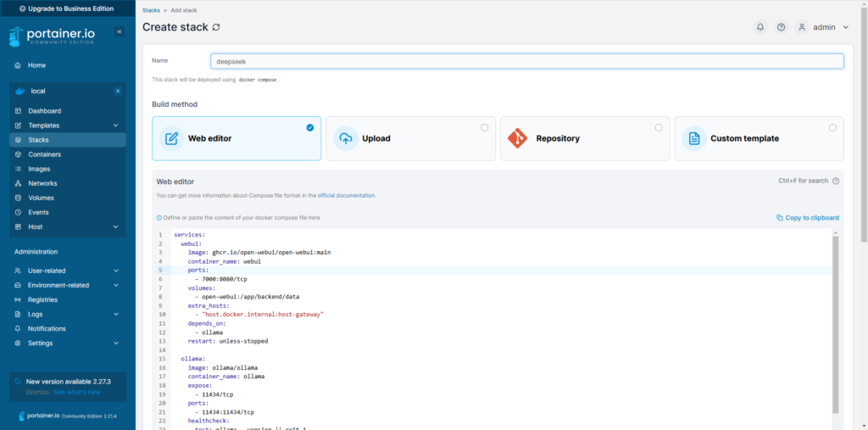This screenshot has width=868, height=430.
Task: Click the Copy to clipboard icon
Action: pyautogui.click(x=780, y=218)
